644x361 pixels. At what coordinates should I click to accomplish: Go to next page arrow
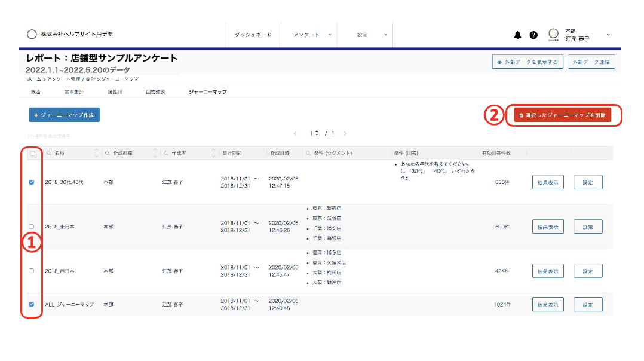pos(345,133)
